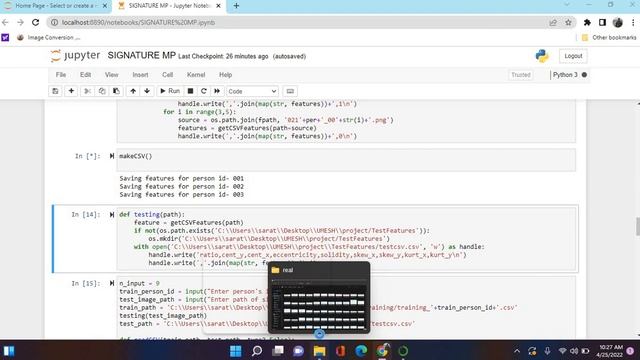Click the Logout button
This screenshot has height=360, width=640.
tap(573, 56)
